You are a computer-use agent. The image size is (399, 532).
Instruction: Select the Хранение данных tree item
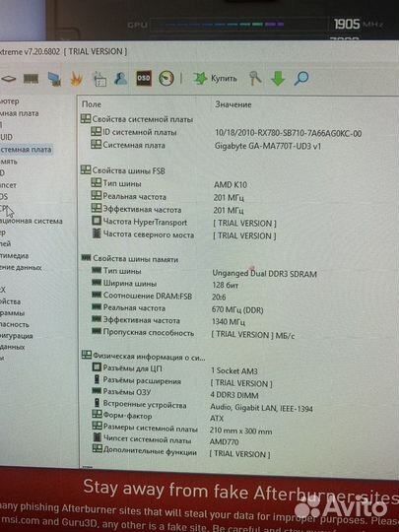coord(21,267)
